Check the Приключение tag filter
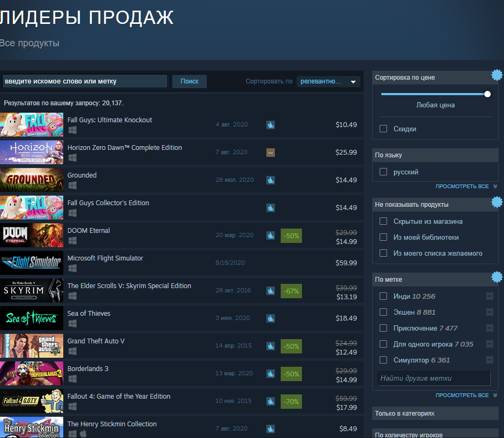Screen dimensions: 504x438 tap(383, 328)
